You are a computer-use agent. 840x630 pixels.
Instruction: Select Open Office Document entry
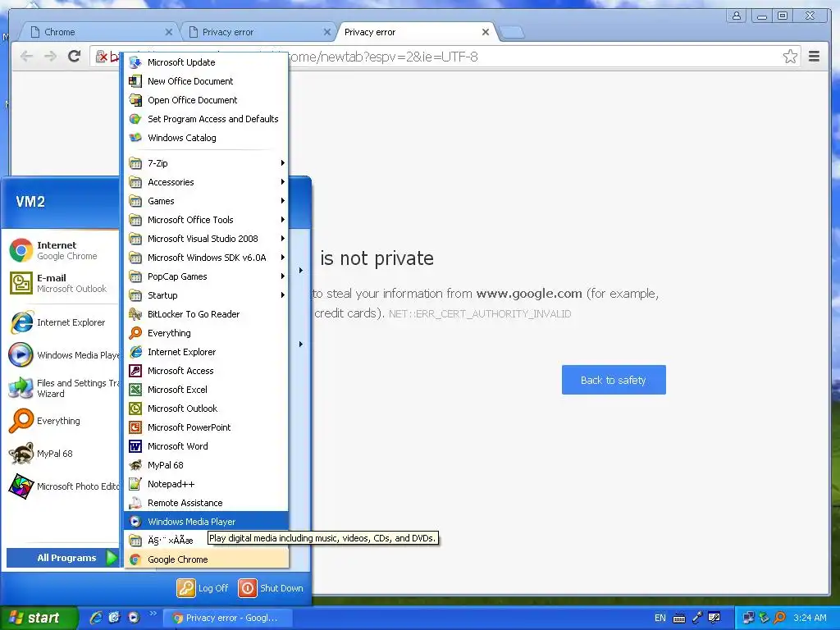click(206, 99)
